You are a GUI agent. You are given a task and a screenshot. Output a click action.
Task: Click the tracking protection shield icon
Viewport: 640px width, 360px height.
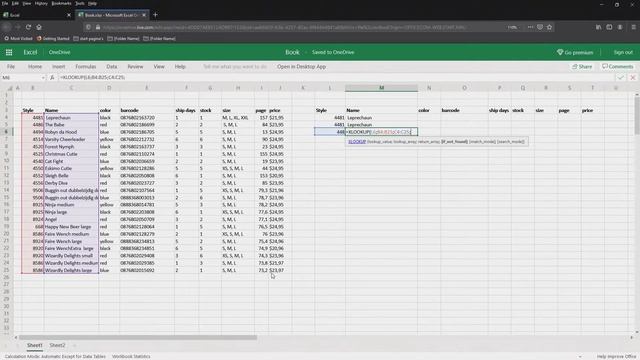[x=88, y=27]
